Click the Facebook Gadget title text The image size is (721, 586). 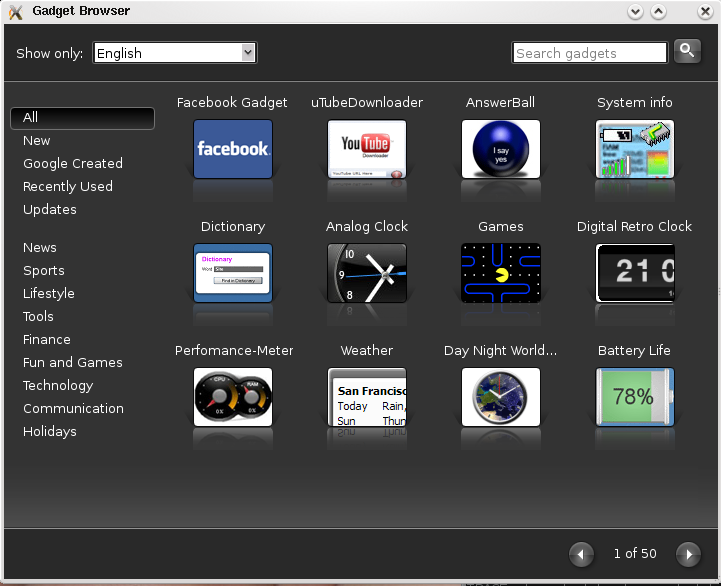click(232, 103)
